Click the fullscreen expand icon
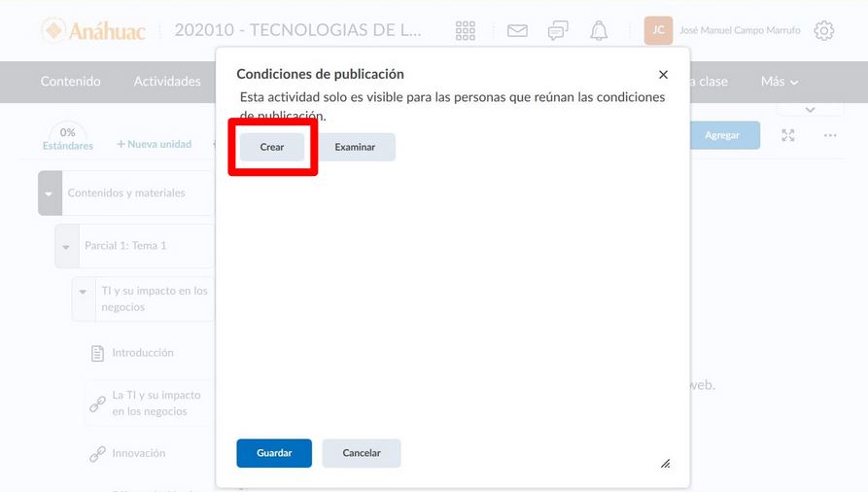Image resolution: width=868 pixels, height=492 pixels. tap(788, 135)
